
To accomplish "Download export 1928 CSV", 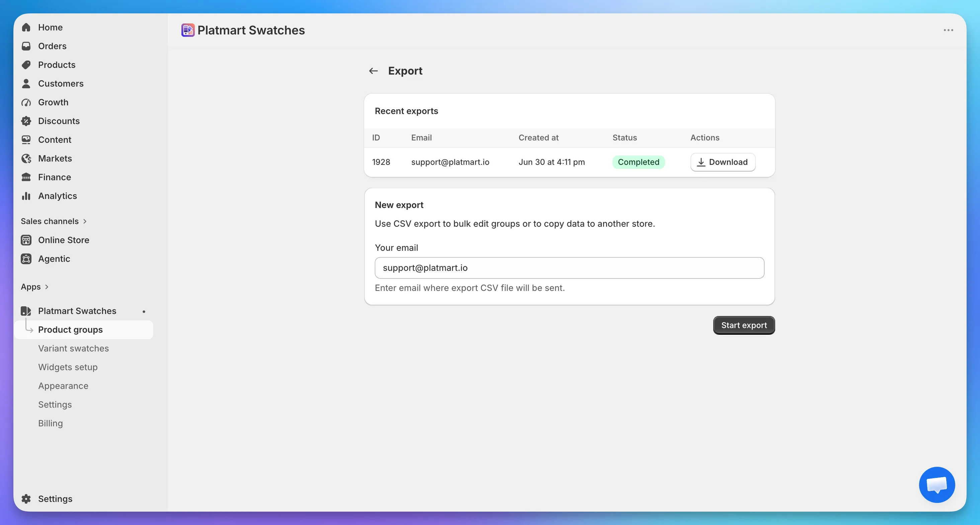I will coord(723,162).
